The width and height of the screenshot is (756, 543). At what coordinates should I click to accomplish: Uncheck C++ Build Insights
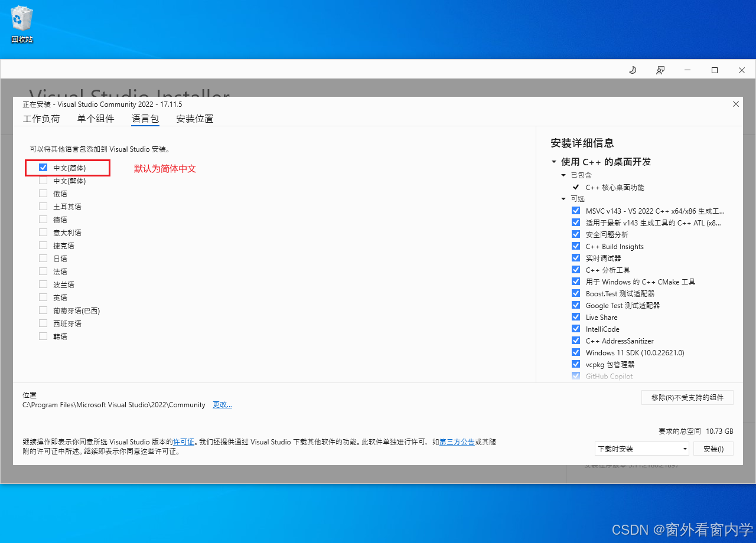[576, 246]
